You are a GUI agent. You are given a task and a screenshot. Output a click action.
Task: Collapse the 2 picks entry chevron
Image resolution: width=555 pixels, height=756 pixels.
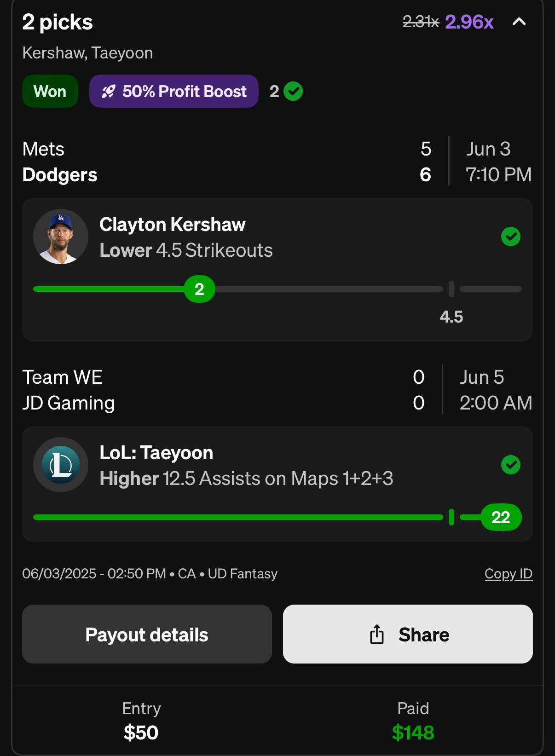click(519, 22)
